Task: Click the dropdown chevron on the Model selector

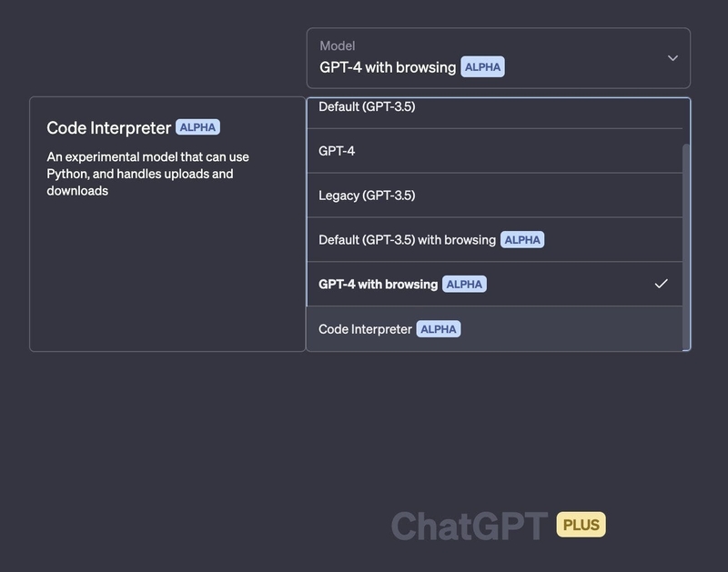Action: tap(672, 57)
